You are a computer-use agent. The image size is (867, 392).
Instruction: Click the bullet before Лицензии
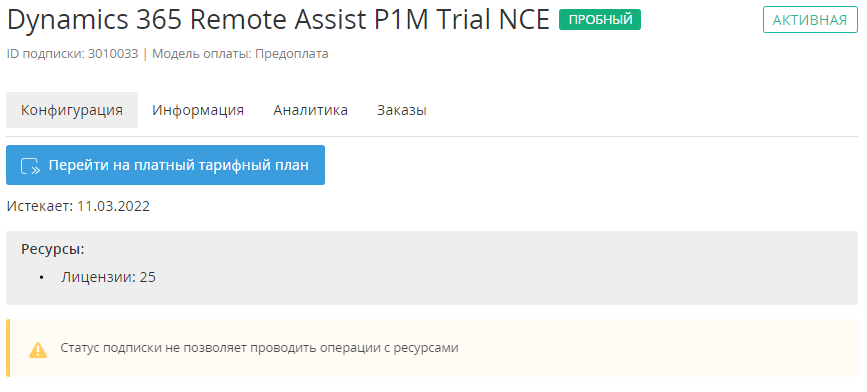[41, 278]
